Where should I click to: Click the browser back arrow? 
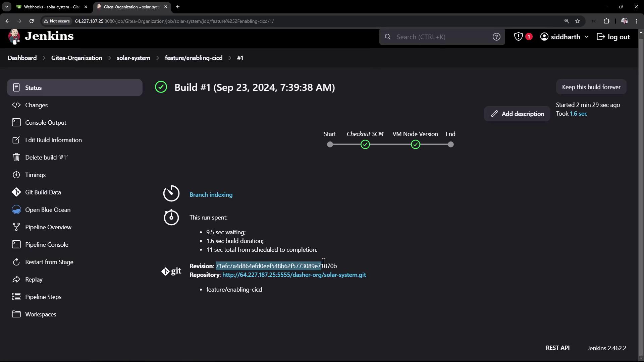pos(7,21)
